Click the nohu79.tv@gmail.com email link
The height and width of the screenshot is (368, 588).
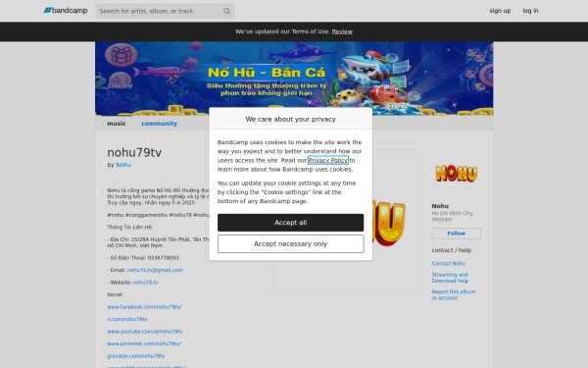click(155, 270)
